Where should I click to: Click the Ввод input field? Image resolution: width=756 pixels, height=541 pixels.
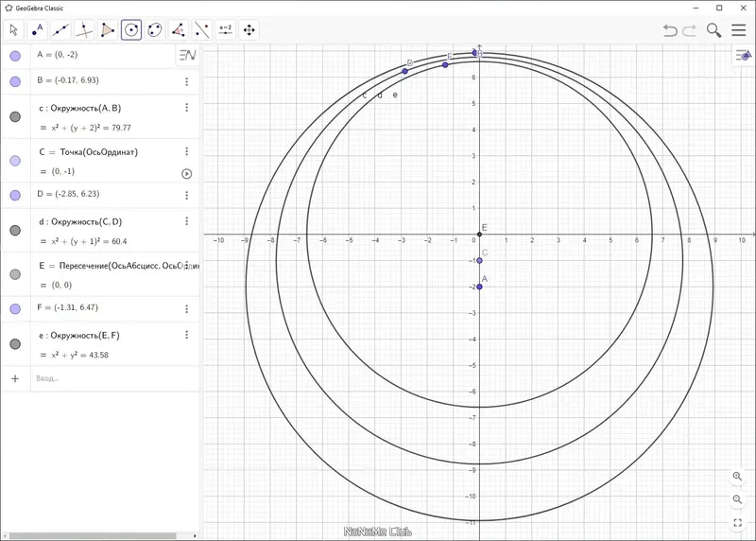pos(114,378)
